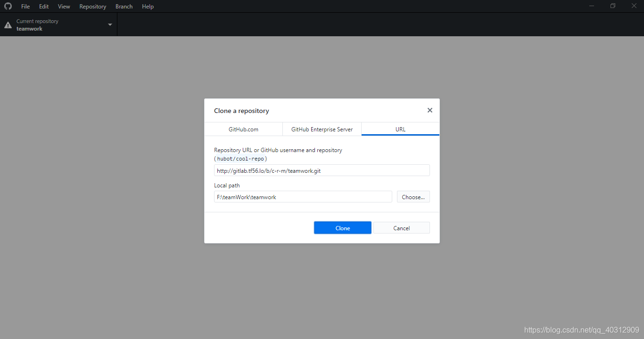Open the View menu
Viewport: 644px width, 339px height.
64,7
